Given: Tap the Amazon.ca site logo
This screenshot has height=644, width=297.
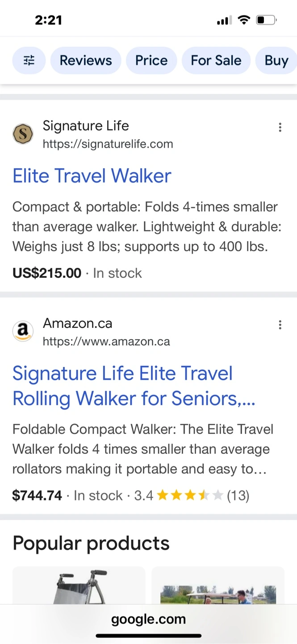Looking at the screenshot, I should 23,332.
